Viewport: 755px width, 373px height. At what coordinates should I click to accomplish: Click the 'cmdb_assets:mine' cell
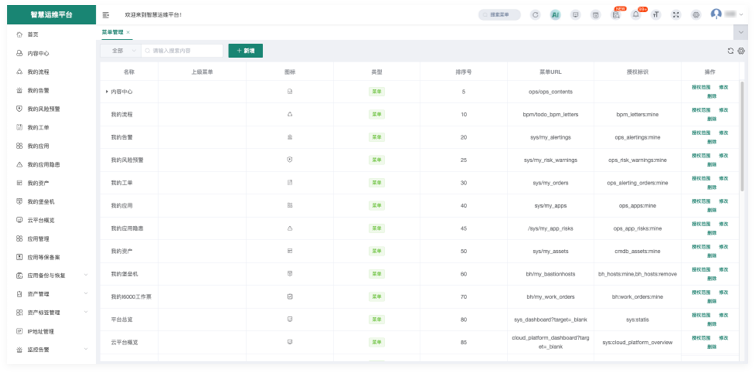point(638,251)
